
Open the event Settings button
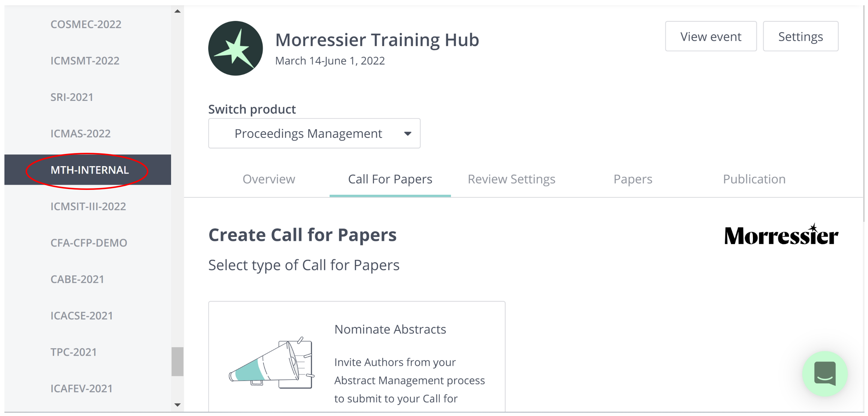coord(800,37)
